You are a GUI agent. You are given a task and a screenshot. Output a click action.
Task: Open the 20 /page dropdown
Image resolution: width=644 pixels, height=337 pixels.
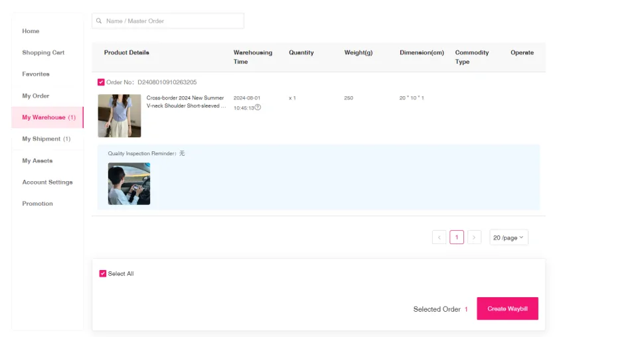point(509,237)
